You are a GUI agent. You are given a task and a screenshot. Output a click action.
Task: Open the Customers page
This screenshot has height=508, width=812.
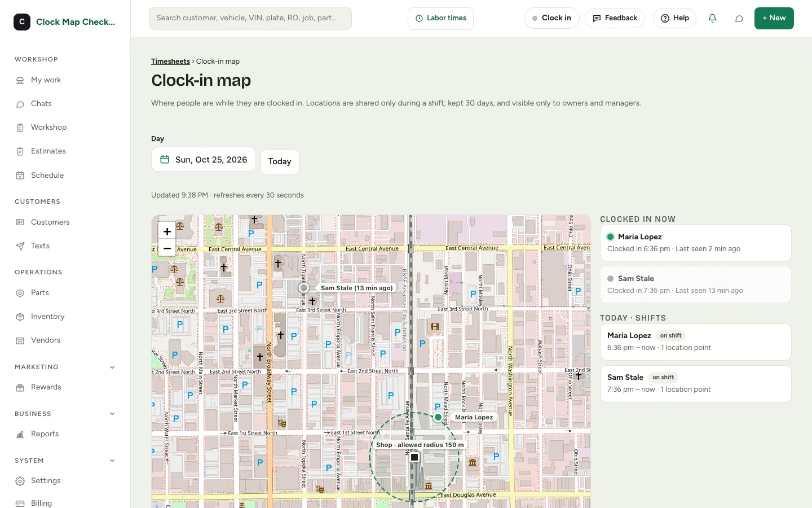65,222
